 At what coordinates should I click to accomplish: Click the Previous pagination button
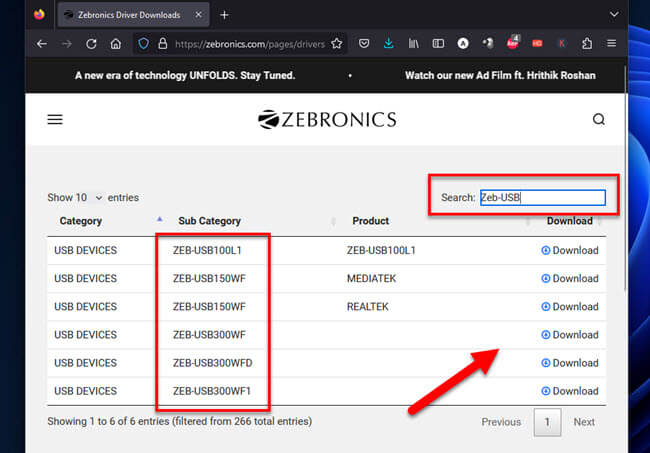(501, 422)
